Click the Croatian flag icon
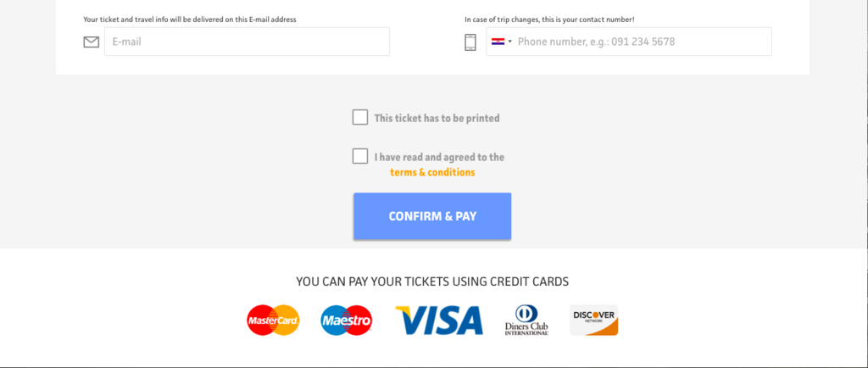868x368 pixels. click(498, 42)
